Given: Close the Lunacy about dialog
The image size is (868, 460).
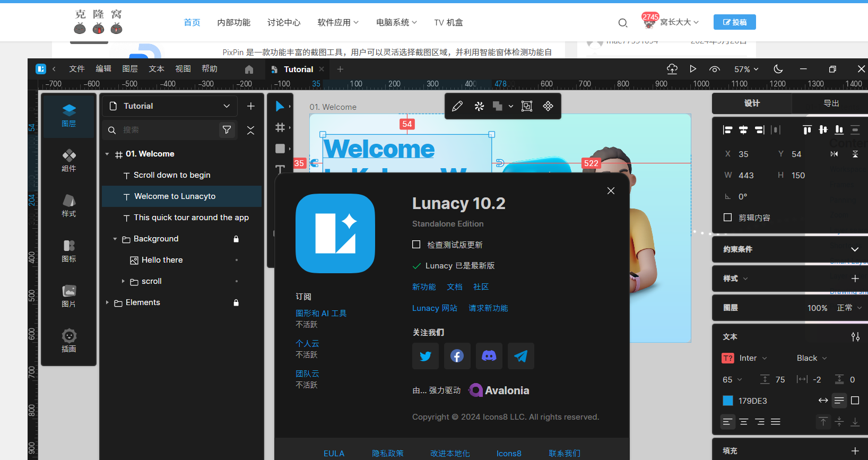Looking at the screenshot, I should 611,191.
